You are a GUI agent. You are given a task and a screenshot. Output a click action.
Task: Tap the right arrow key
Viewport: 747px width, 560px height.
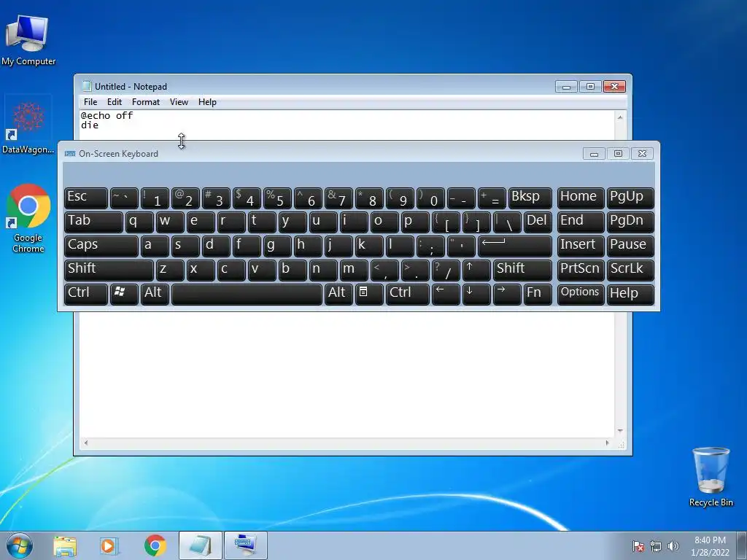(x=507, y=294)
